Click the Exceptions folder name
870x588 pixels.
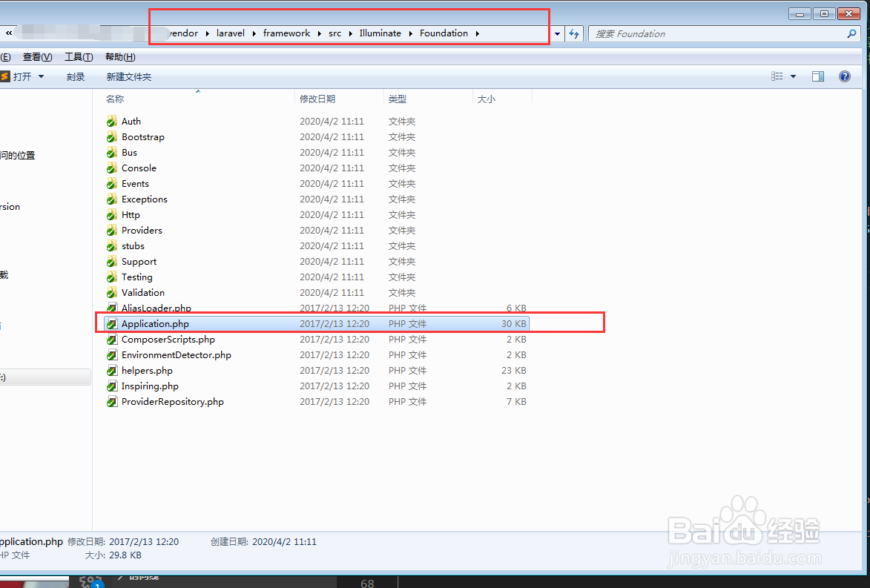[x=145, y=199]
